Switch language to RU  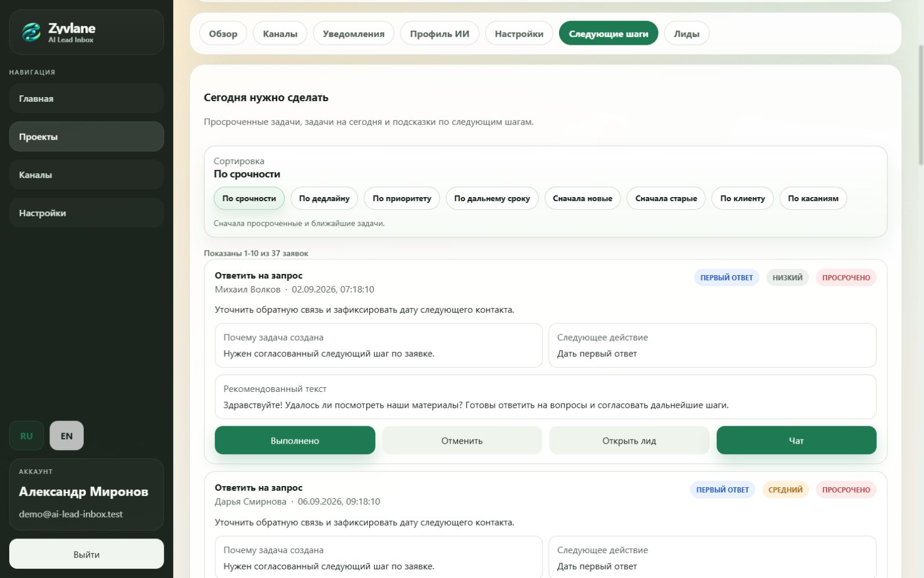tap(26, 436)
